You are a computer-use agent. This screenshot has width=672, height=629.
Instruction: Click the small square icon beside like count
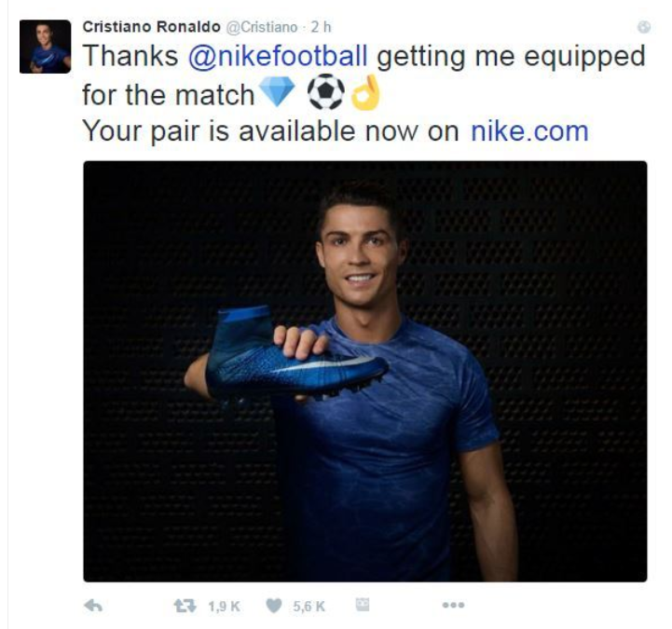(x=363, y=605)
